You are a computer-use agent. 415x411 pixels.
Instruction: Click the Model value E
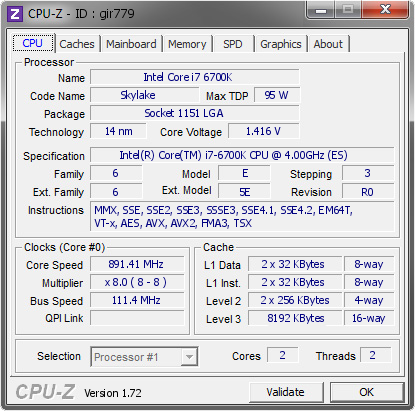pyautogui.click(x=244, y=173)
